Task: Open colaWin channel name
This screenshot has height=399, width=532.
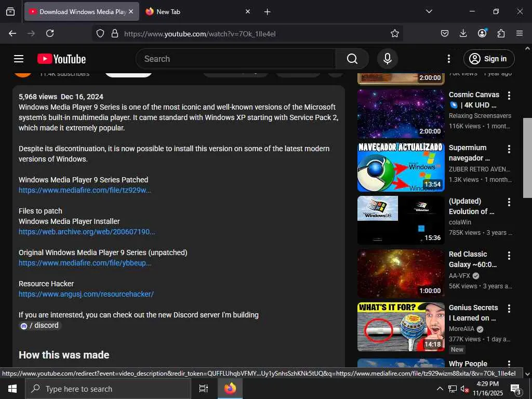Action: click(460, 222)
